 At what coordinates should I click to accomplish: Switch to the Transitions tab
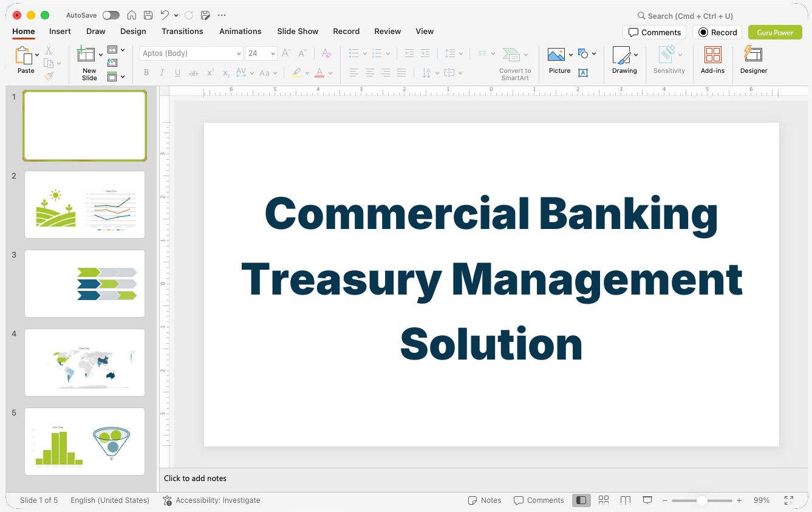tap(182, 31)
